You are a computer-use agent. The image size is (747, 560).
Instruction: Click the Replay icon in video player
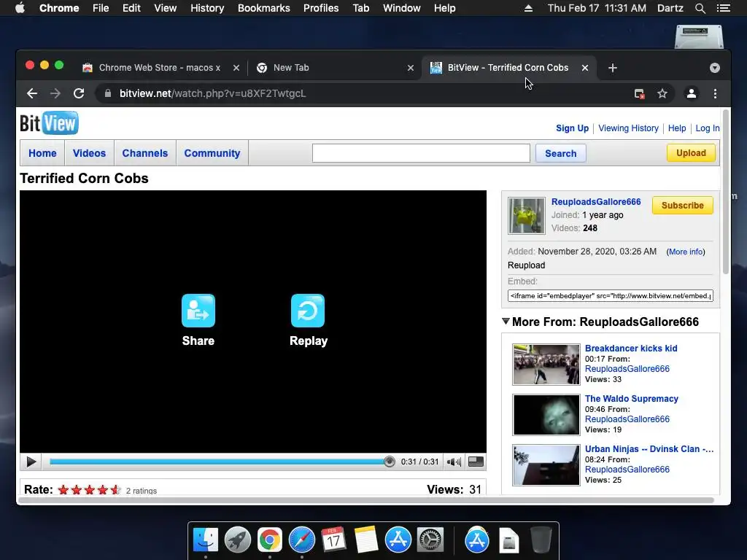pos(308,311)
